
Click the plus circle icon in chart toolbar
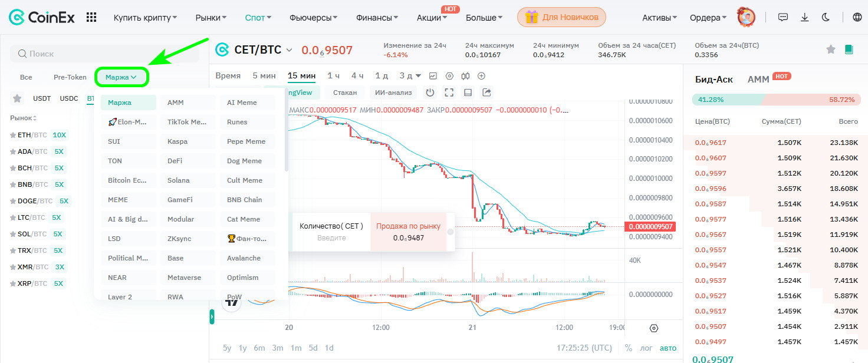(481, 76)
